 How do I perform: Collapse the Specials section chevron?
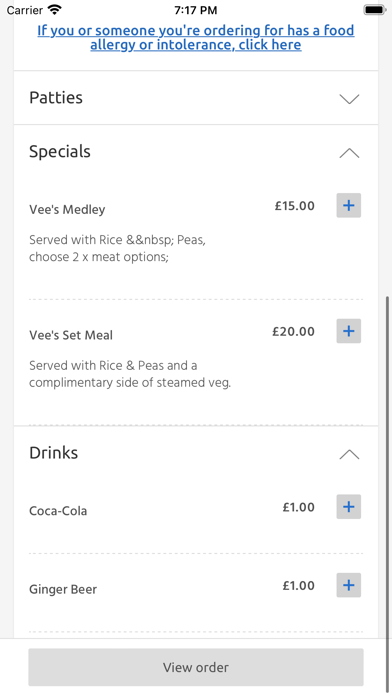point(349,153)
